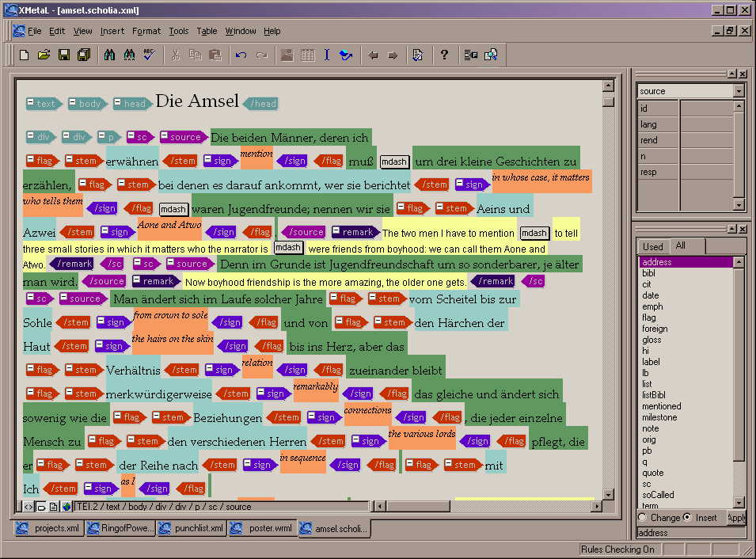Open the source element dropdown in attribute panel
756x559 pixels.
[x=739, y=91]
